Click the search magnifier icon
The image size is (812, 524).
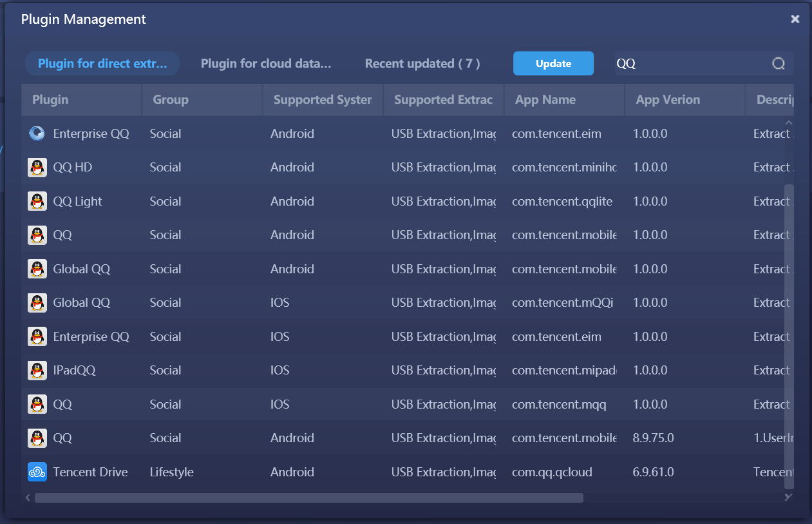pos(779,64)
